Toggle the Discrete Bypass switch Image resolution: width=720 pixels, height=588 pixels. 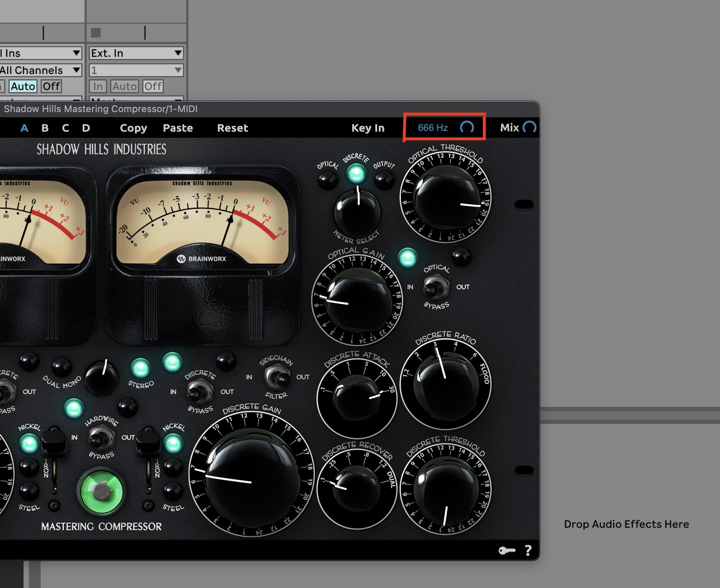[x=200, y=391]
